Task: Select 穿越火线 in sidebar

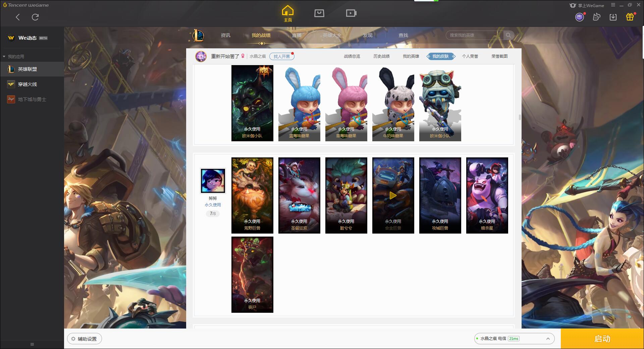Action: (32, 84)
